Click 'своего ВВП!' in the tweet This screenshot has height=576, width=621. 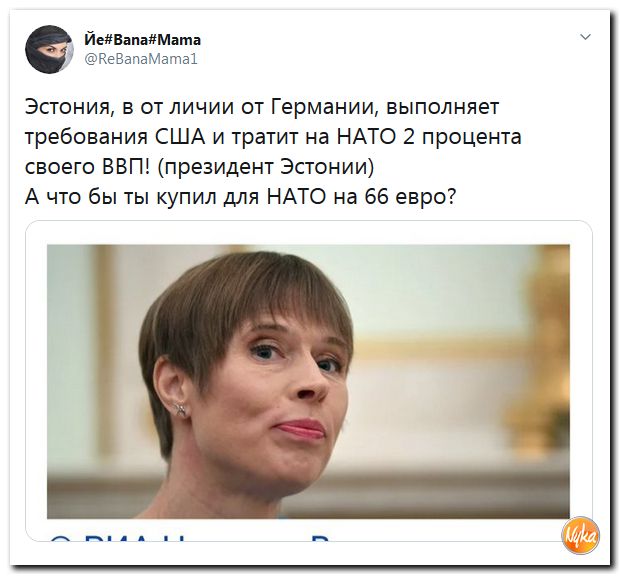click(x=88, y=167)
